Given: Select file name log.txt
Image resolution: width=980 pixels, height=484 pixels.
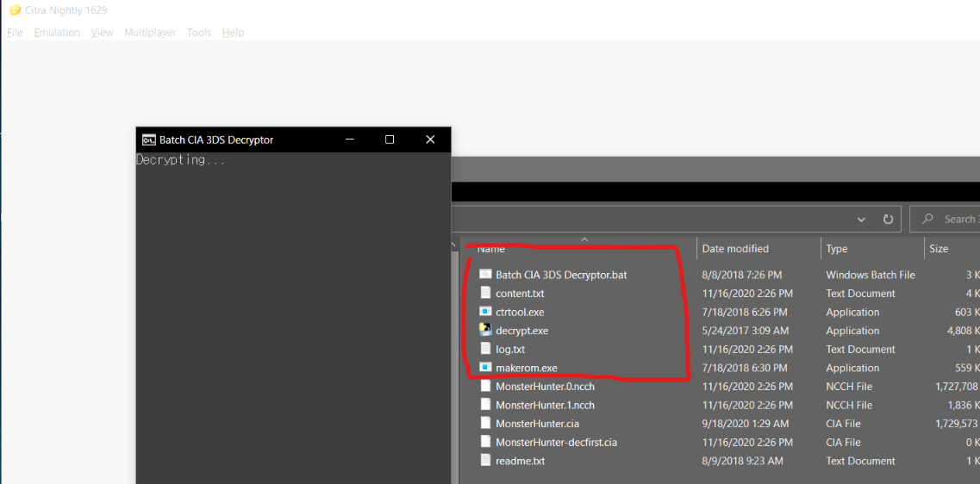Looking at the screenshot, I should point(510,349).
